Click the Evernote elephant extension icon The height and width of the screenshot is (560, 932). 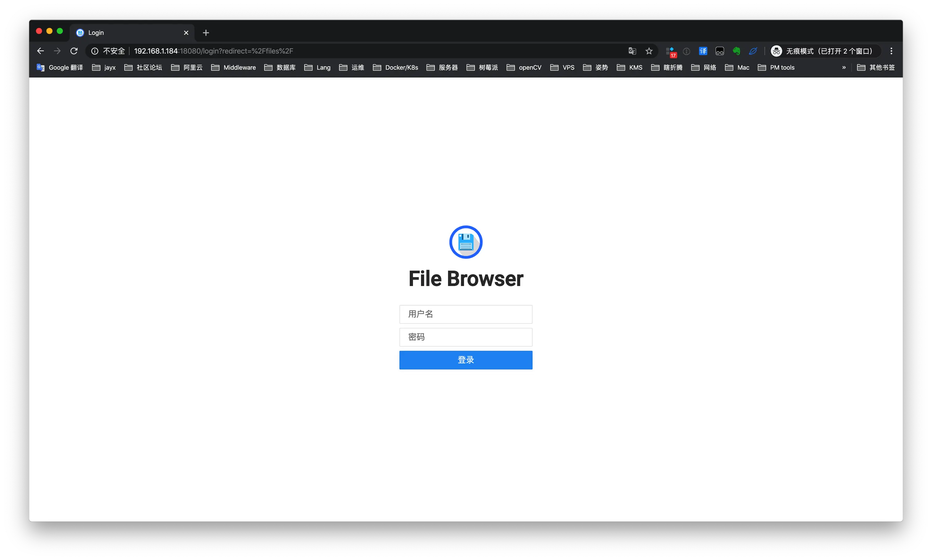click(736, 51)
